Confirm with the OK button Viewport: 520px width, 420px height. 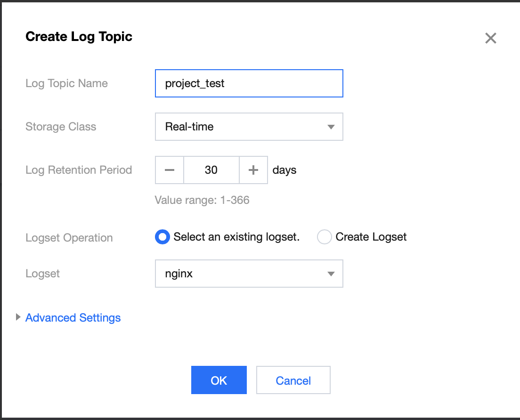[219, 380]
